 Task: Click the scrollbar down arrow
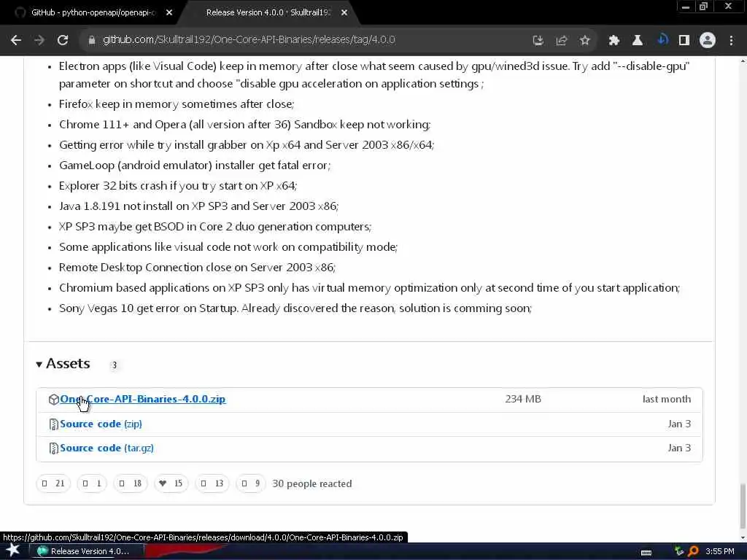pos(742,537)
